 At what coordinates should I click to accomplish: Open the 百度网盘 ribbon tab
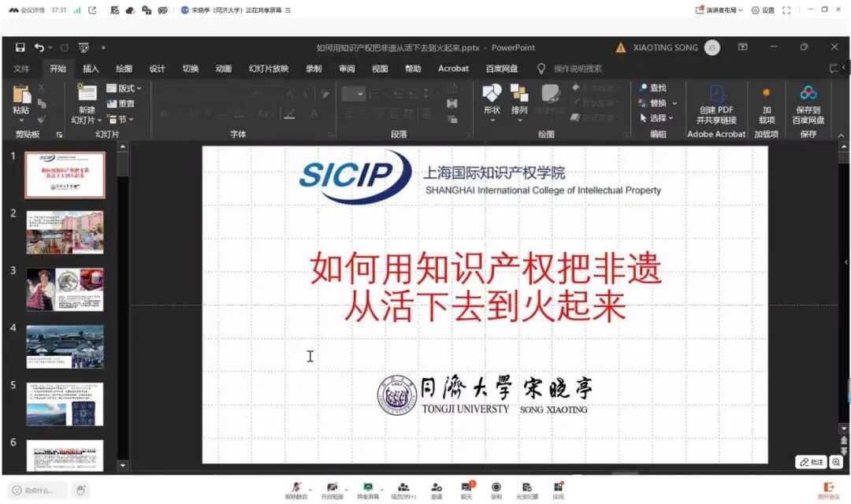pyautogui.click(x=501, y=69)
